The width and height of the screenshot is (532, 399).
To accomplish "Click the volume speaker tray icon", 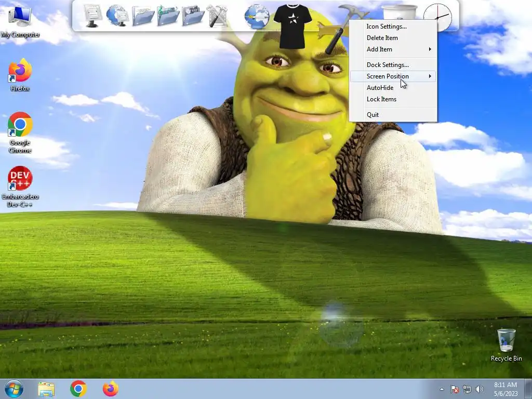I will tap(480, 389).
